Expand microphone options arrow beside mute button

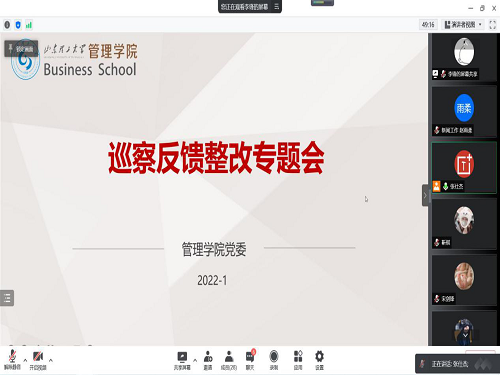pyautogui.click(x=25, y=360)
